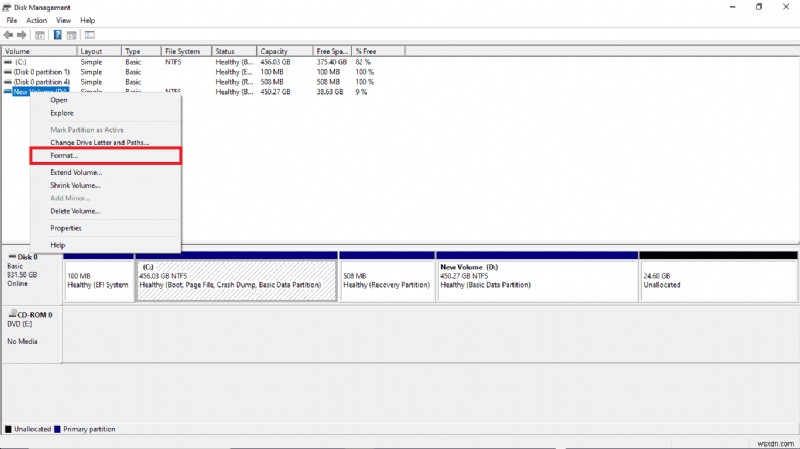The width and height of the screenshot is (800, 449).
Task: Sort by the File System column header
Action: 186,51
